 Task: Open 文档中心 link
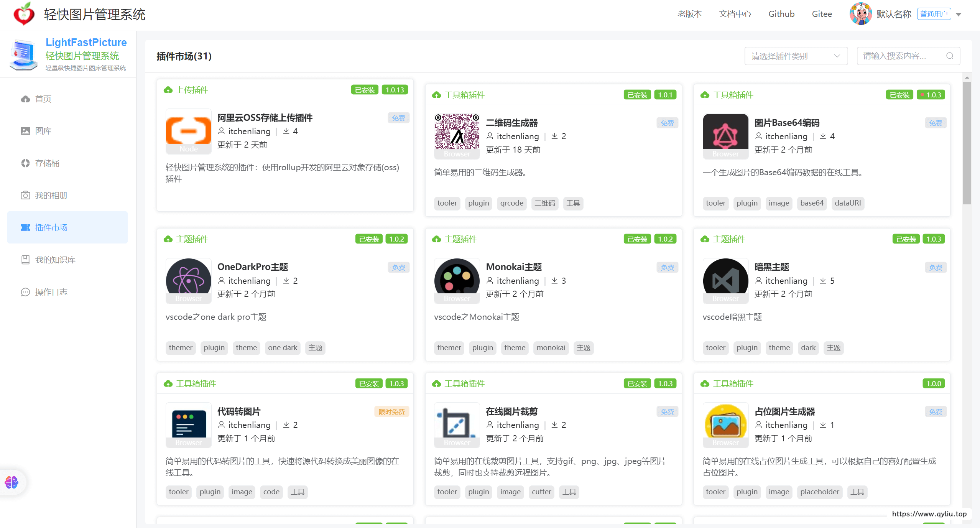tap(735, 14)
